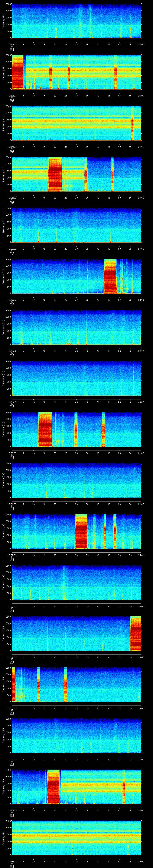Click the narrow burst near 34 s in 10:25 panel

(86, 174)
